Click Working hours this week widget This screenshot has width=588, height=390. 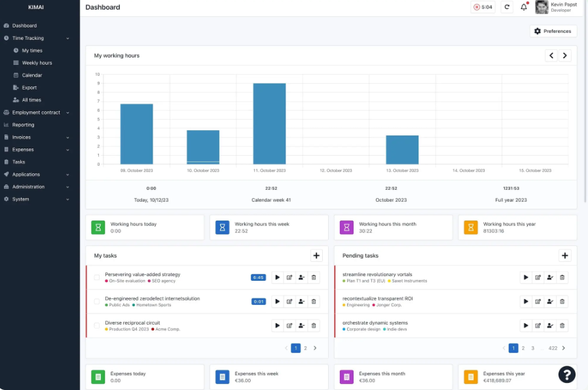269,228
